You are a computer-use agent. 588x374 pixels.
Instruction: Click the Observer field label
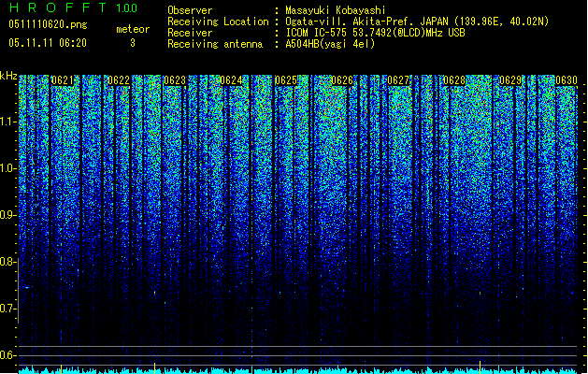click(190, 10)
